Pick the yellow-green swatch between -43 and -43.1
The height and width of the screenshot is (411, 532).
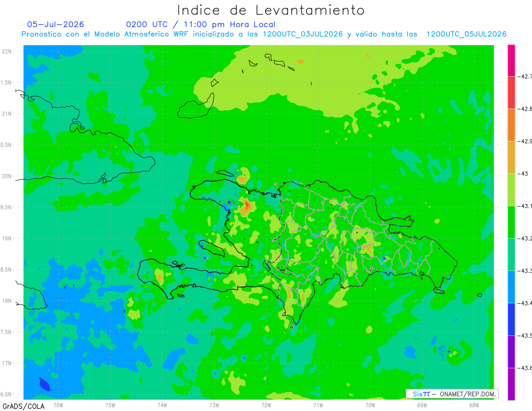point(511,190)
